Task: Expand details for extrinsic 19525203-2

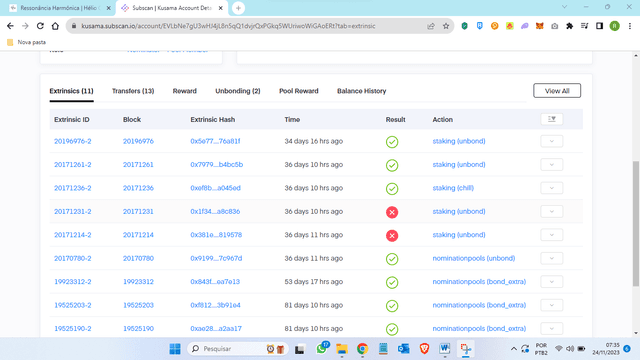Action: pos(552,305)
